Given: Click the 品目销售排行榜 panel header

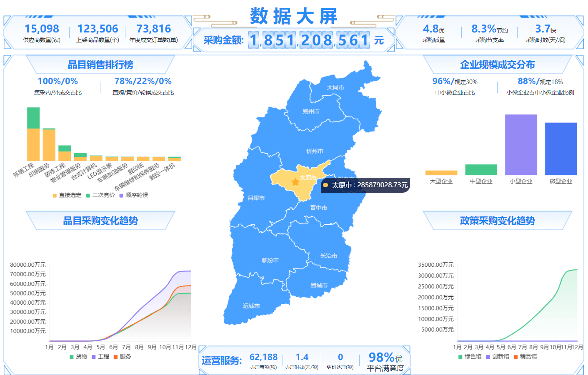Looking at the screenshot, I should pos(100,65).
